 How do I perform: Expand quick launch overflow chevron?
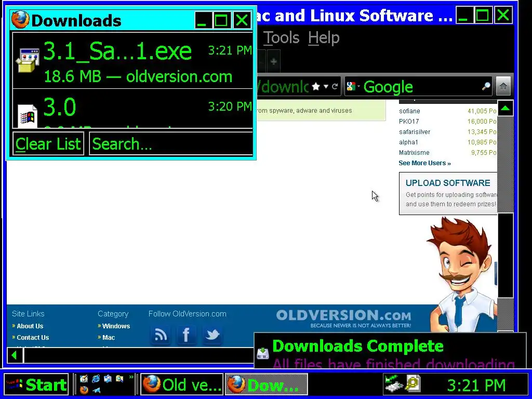[131, 378]
